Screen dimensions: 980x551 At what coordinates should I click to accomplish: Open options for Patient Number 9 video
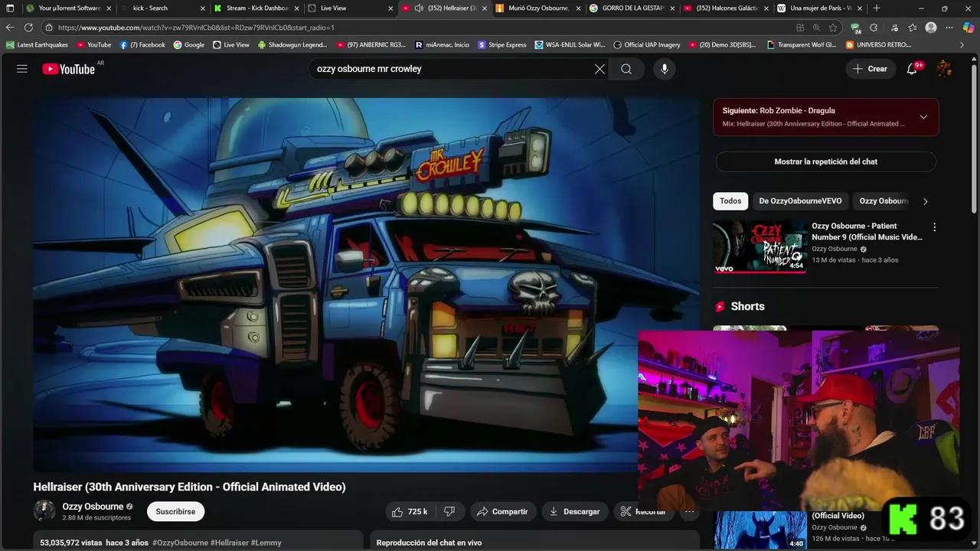pyautogui.click(x=934, y=227)
